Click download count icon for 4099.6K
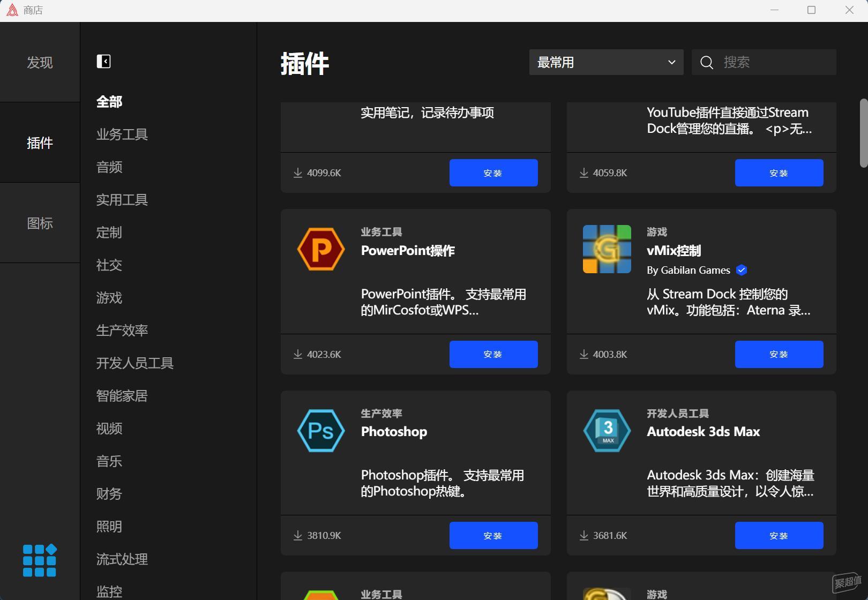Screen dimensions: 868x600 click(298, 172)
